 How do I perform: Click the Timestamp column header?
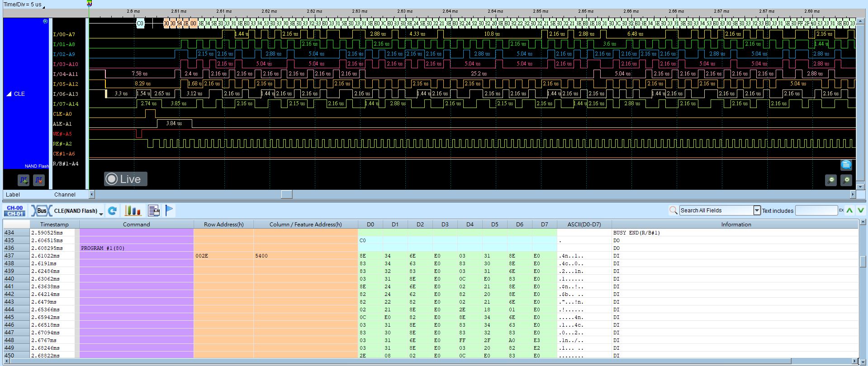[x=54, y=224]
